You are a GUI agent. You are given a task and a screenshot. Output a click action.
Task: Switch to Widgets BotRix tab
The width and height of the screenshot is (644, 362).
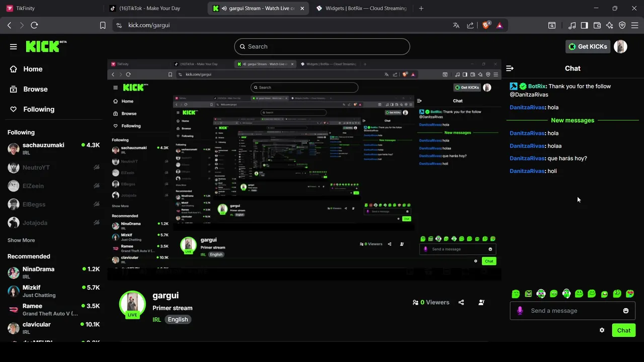[361, 8]
